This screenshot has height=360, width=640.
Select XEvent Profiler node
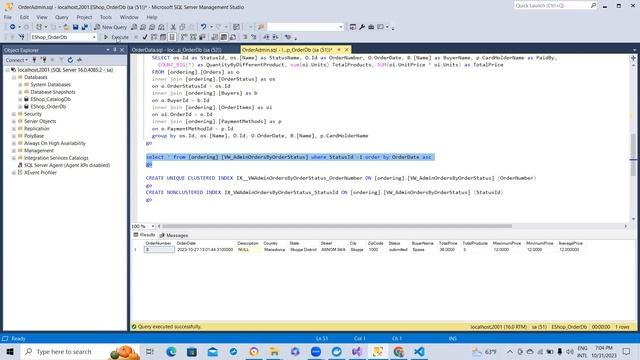click(x=40, y=173)
